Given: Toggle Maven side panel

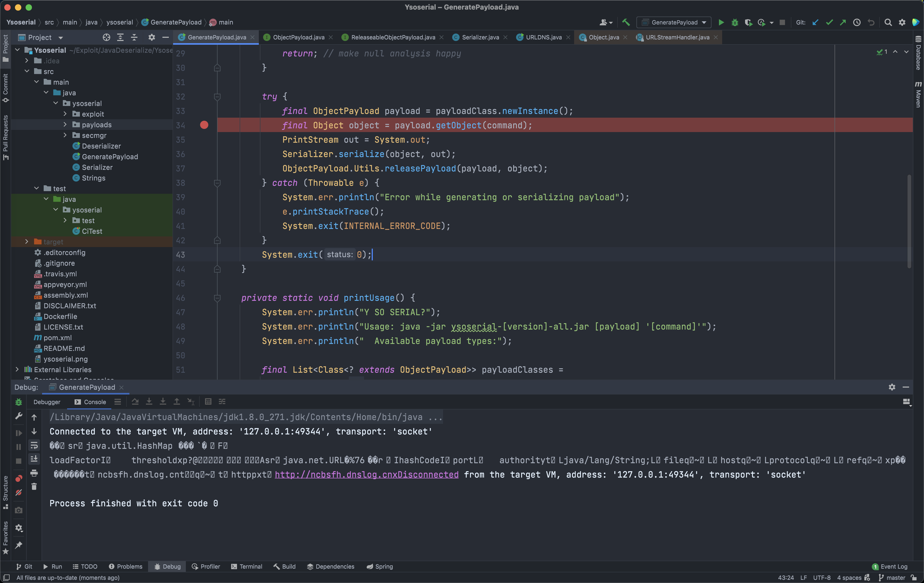Looking at the screenshot, I should (918, 94).
